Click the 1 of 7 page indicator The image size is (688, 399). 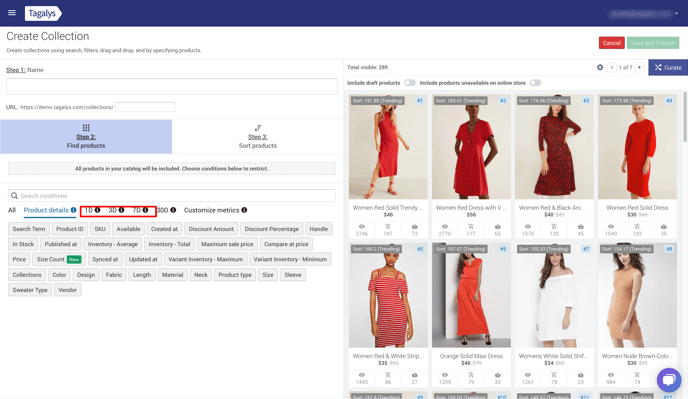625,67
